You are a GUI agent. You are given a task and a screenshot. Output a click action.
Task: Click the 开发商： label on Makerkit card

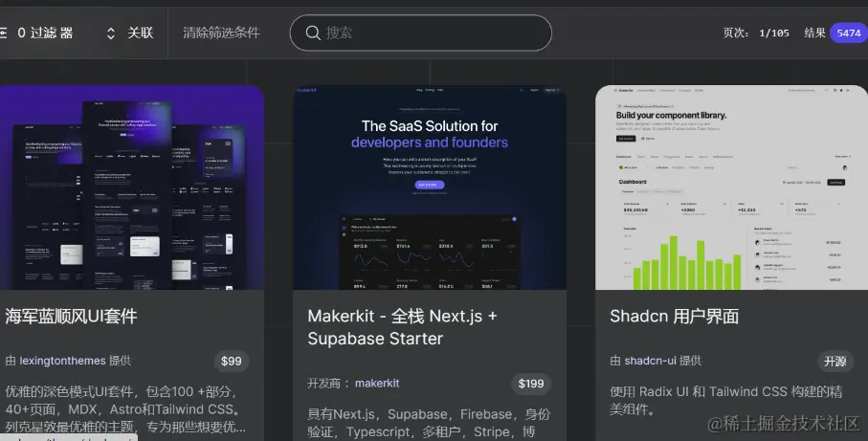coord(329,383)
